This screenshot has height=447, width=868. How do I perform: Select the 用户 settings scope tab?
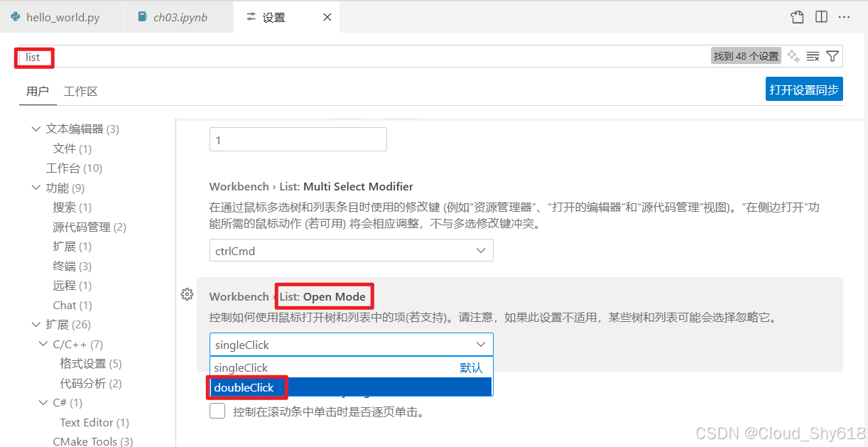coord(37,91)
